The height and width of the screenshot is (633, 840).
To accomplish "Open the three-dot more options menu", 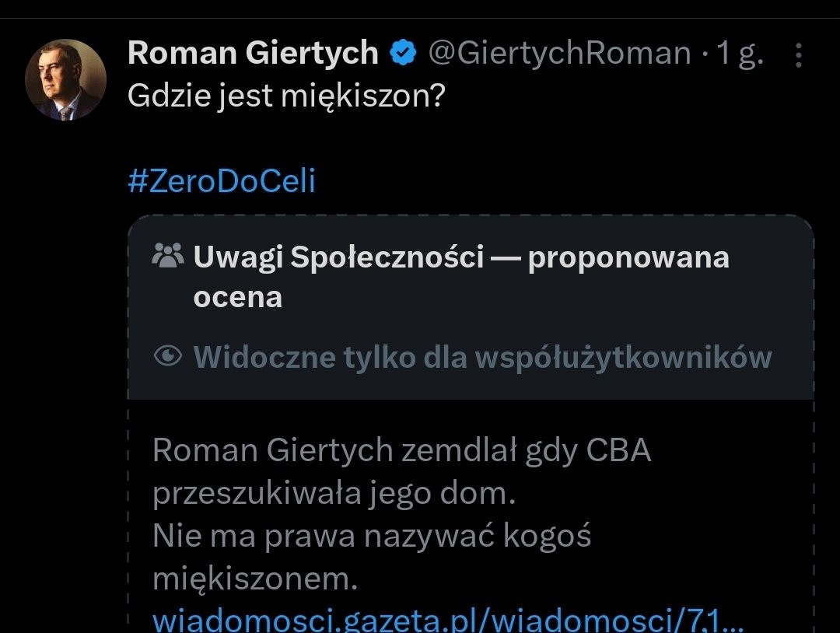I will 798,55.
